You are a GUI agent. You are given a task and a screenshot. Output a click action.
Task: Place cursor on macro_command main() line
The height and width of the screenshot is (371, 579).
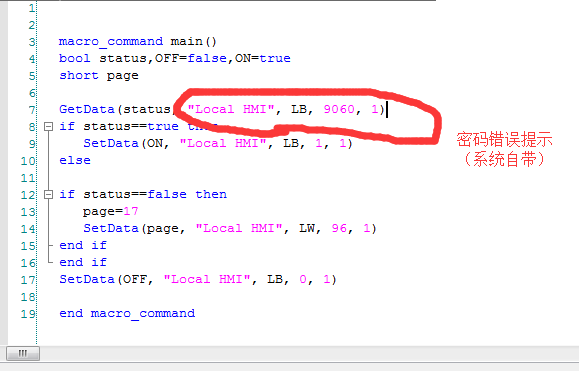tap(137, 41)
